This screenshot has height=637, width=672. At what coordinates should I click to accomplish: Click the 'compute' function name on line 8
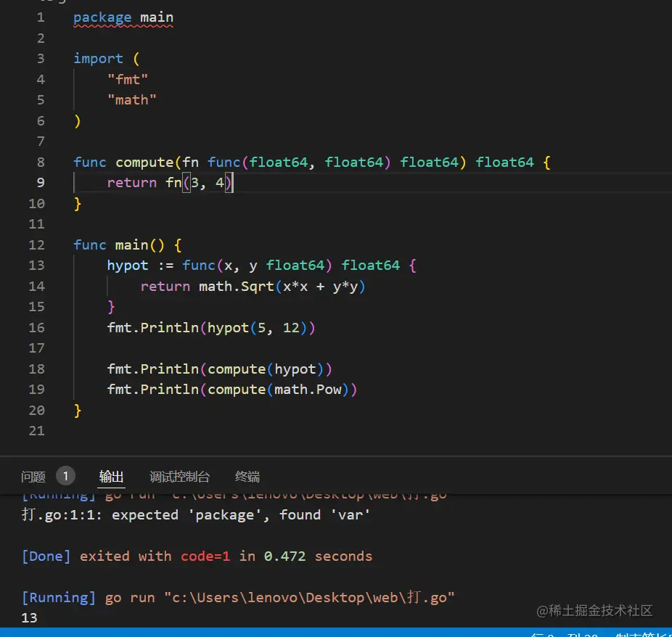coord(144,163)
